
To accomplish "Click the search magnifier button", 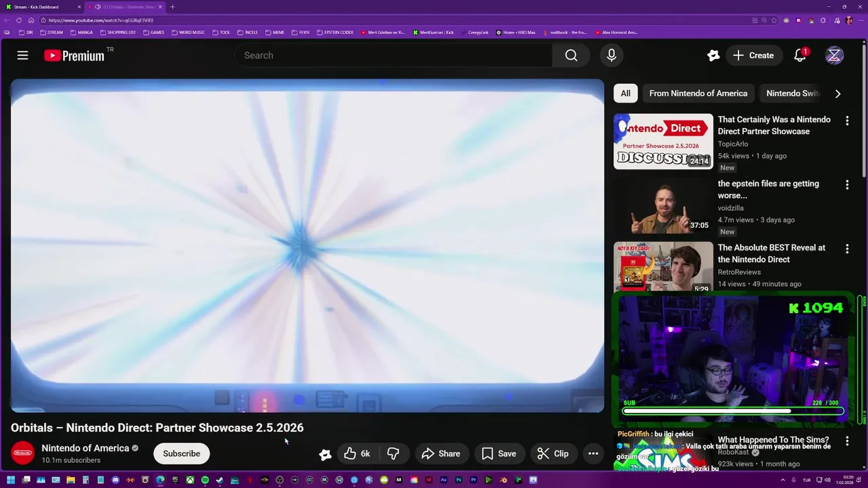I will pyautogui.click(x=571, y=56).
